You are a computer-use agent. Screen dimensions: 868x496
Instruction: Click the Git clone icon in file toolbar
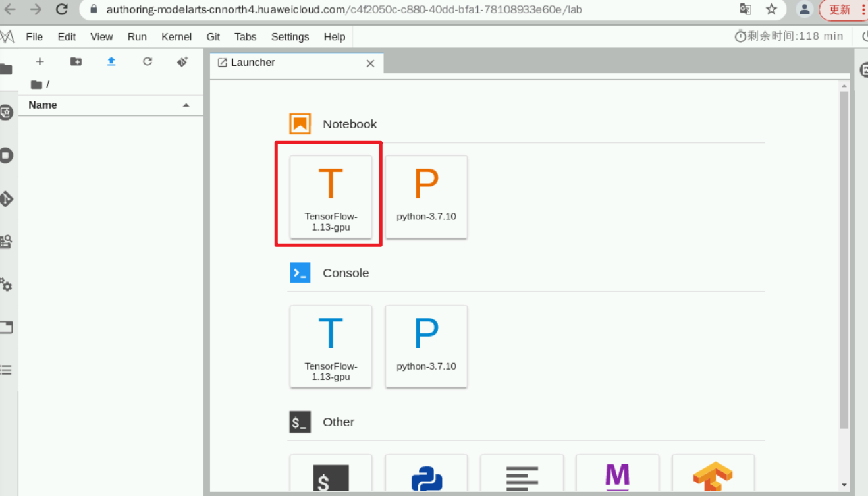(x=182, y=61)
